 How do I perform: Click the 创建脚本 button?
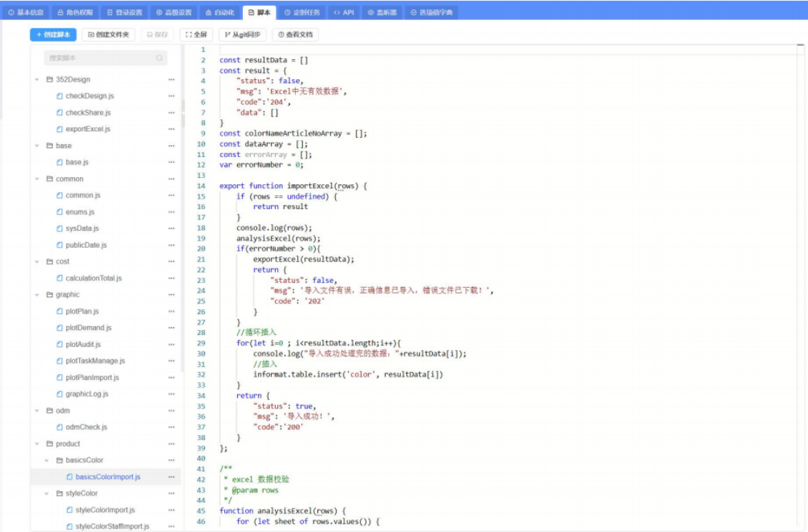[x=53, y=34]
